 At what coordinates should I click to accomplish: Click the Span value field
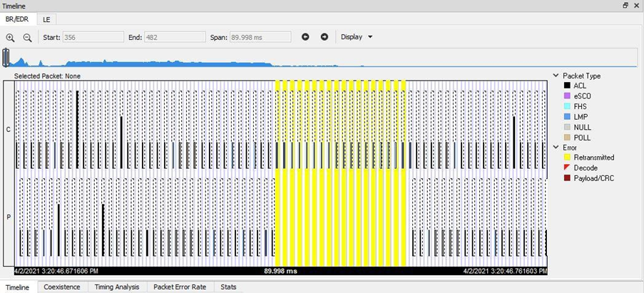point(260,37)
